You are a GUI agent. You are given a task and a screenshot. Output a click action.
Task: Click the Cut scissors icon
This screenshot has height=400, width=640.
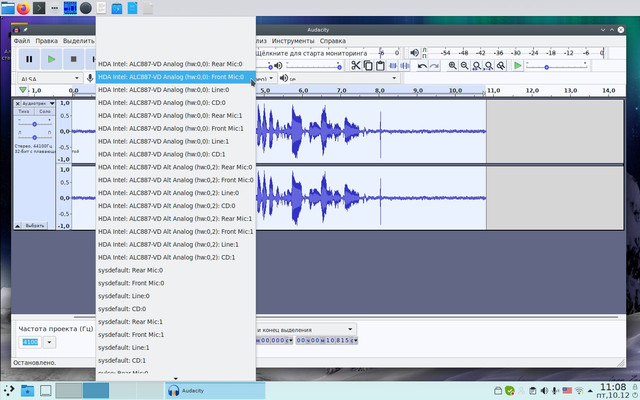click(x=356, y=65)
